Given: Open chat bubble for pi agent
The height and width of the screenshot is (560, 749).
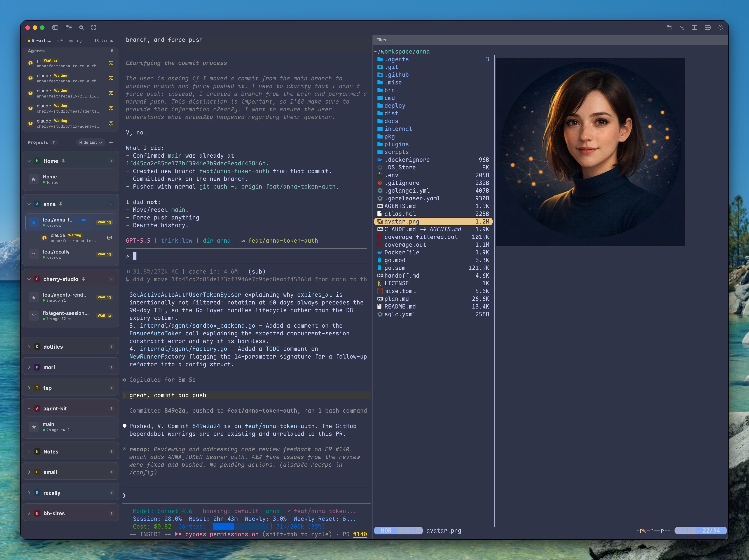Looking at the screenshot, I should point(111,63).
